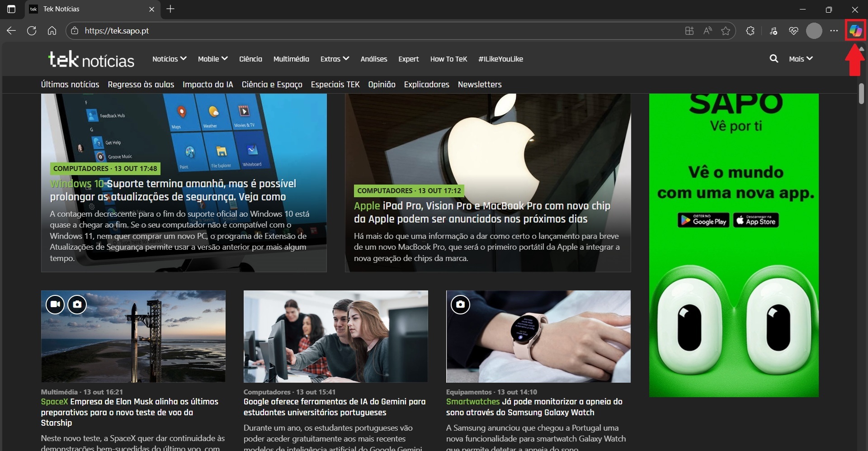Open the Extras dropdown menu
The image size is (868, 451).
pos(335,59)
